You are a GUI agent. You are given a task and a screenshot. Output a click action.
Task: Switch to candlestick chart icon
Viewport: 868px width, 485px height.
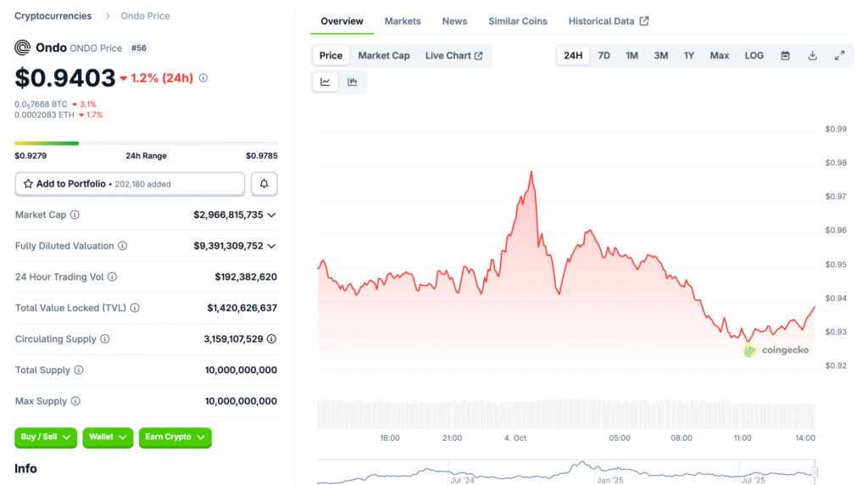click(x=352, y=82)
